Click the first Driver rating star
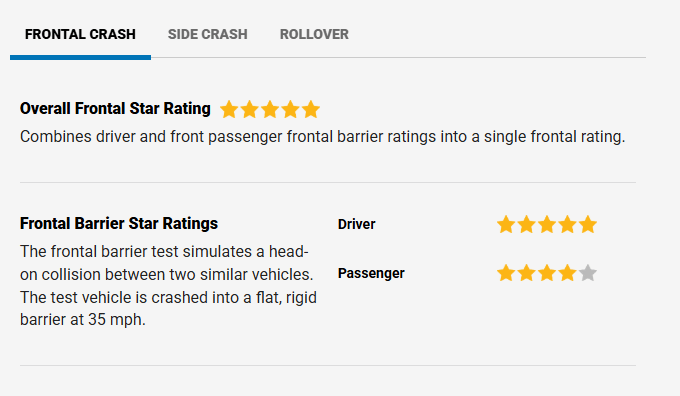This screenshot has width=680, height=396. pos(506,225)
